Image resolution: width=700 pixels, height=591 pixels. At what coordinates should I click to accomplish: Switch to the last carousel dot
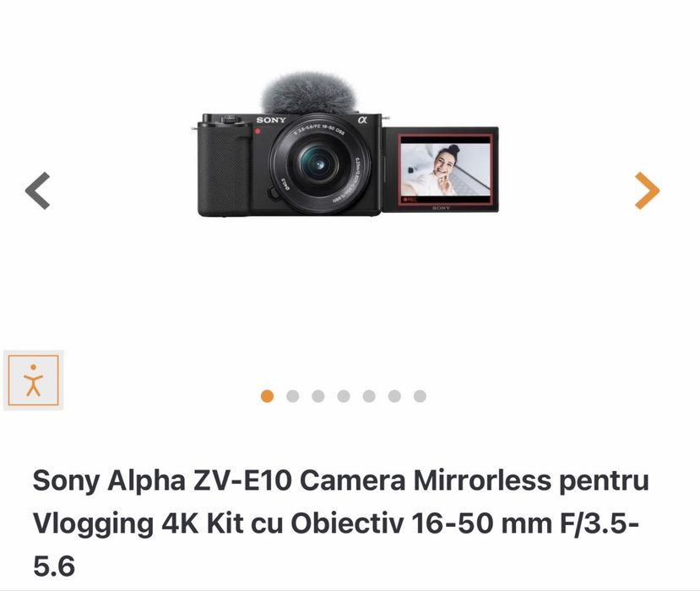(420, 396)
